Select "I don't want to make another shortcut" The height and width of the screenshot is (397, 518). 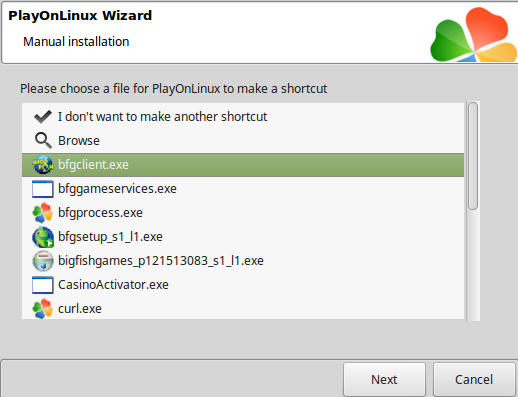[243, 117]
